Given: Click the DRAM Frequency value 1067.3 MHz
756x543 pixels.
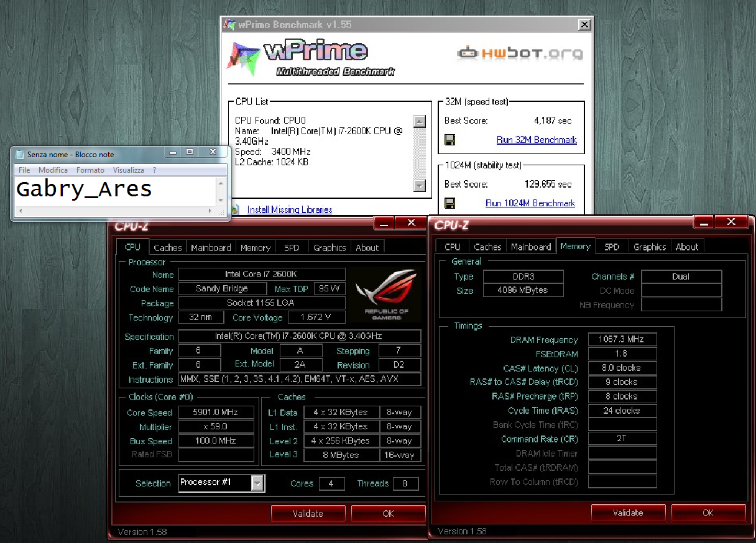Looking at the screenshot, I should pos(622,339).
